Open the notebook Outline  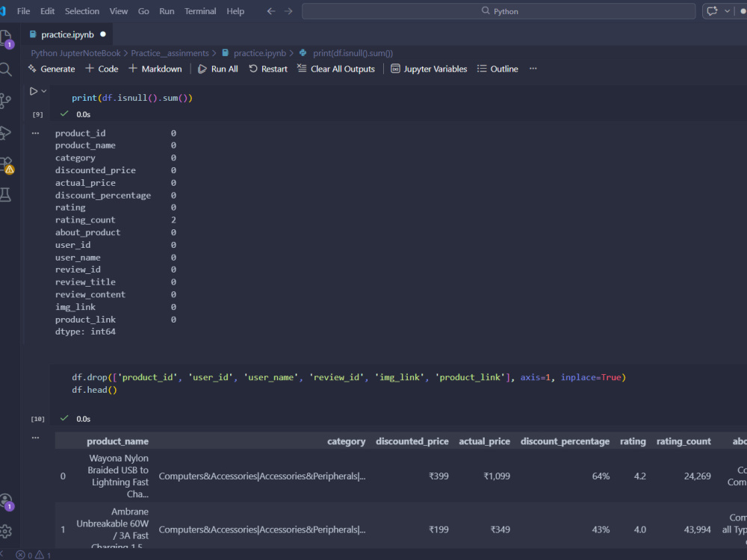[498, 69]
